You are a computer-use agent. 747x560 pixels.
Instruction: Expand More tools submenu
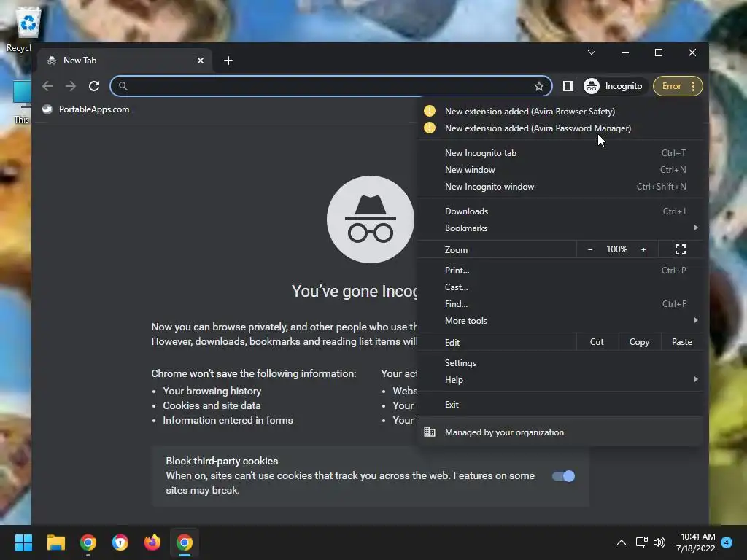560,321
